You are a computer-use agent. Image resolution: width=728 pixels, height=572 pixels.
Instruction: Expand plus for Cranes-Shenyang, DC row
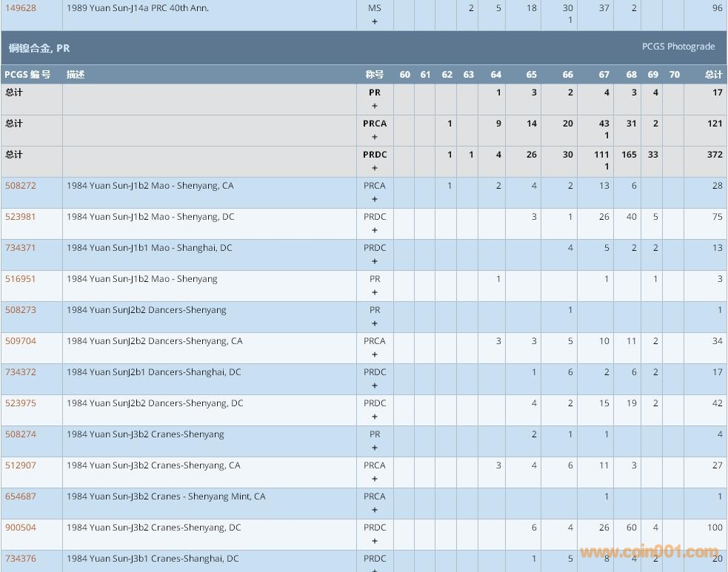pos(374,541)
